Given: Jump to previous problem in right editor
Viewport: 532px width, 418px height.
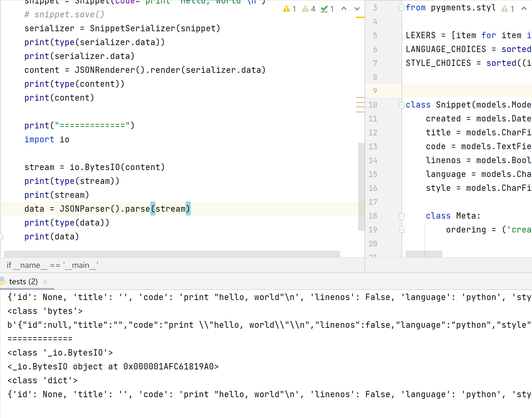Looking at the screenshot, I should click(524, 9).
